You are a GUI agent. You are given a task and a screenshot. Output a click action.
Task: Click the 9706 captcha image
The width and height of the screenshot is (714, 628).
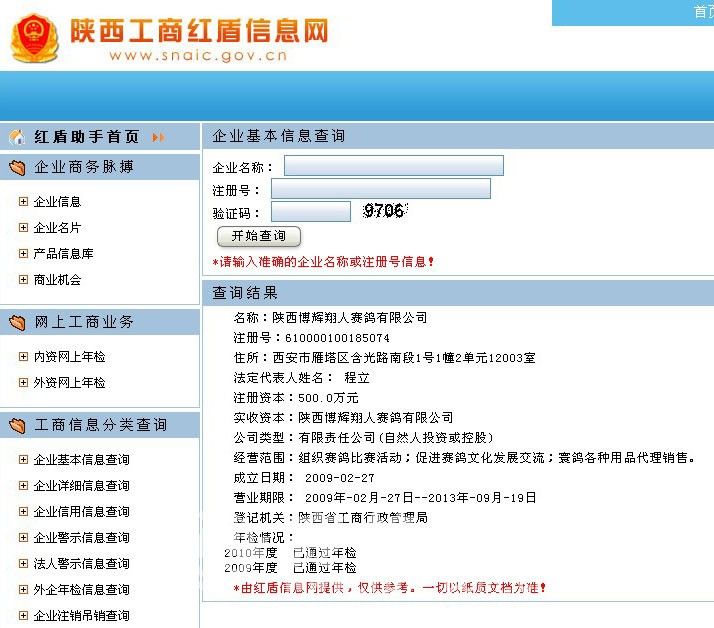(x=385, y=211)
